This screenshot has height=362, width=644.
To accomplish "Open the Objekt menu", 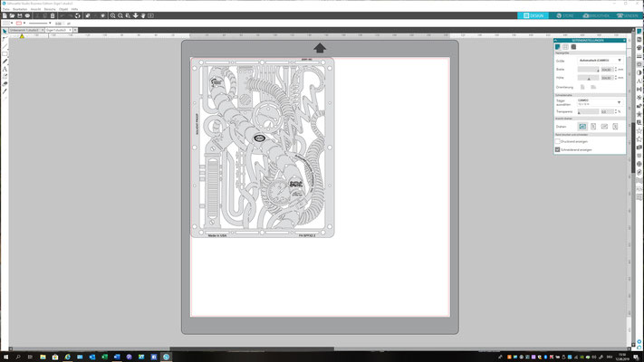I will coord(63,9).
